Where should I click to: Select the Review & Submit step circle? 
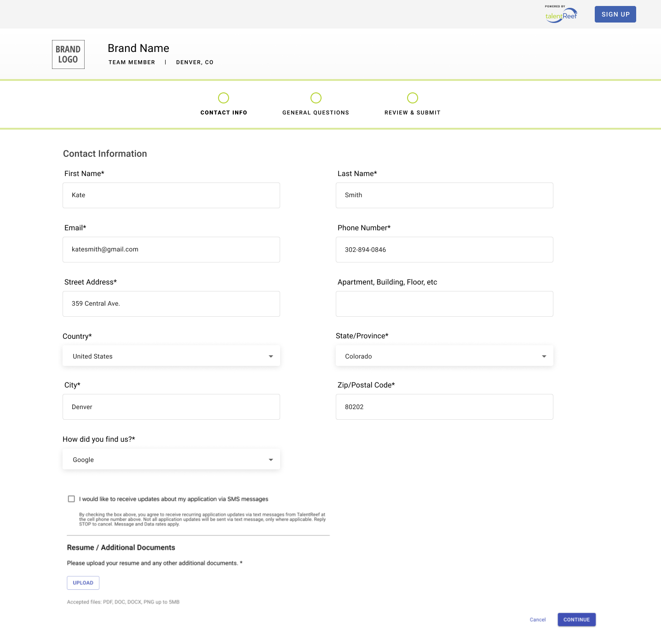pos(412,98)
